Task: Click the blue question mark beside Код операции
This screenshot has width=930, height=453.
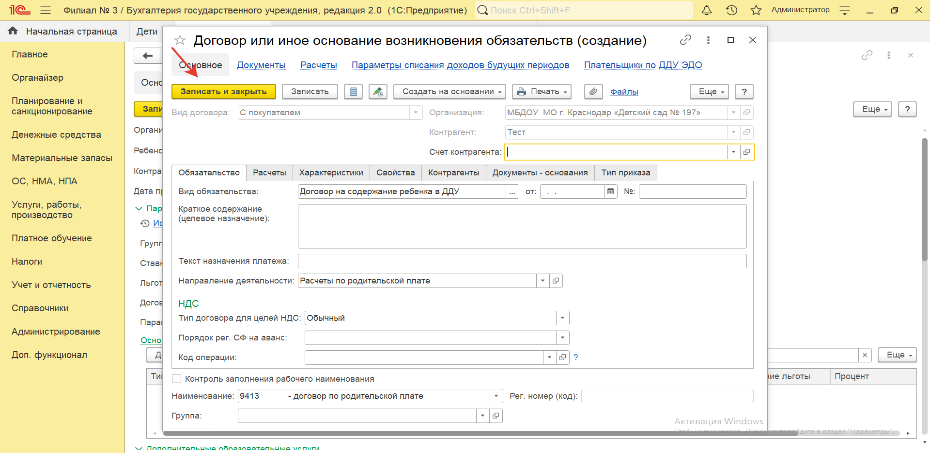Action: click(576, 357)
